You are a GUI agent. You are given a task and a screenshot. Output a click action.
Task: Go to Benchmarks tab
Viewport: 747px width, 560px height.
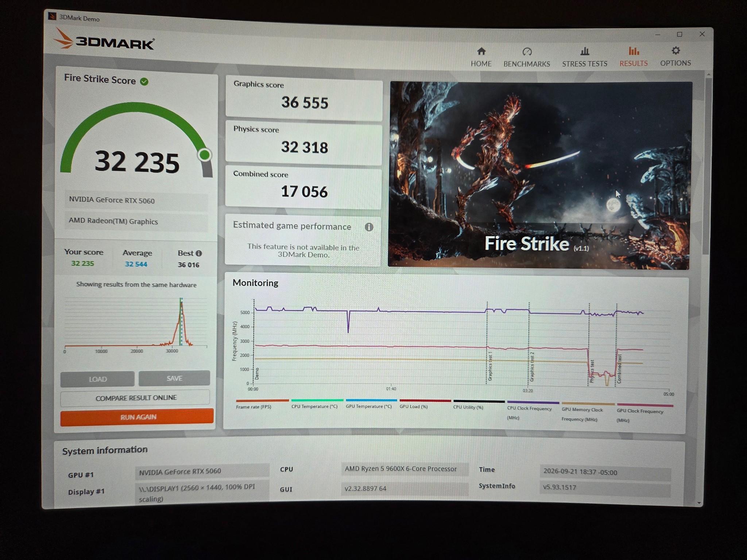(527, 57)
